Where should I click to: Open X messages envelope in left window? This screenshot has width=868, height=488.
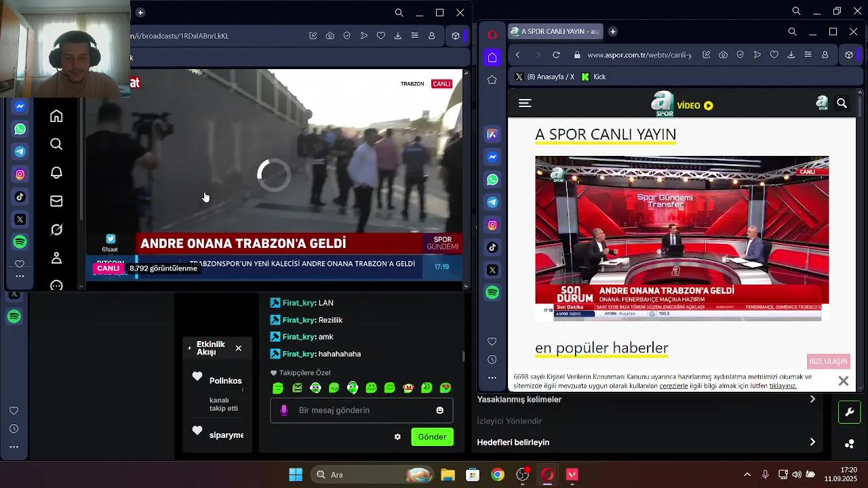(x=56, y=201)
